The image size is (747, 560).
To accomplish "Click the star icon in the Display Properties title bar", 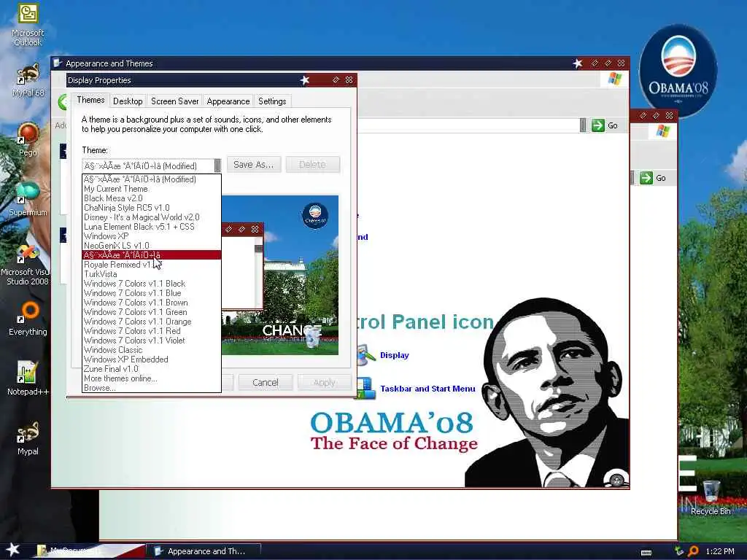I will (304, 80).
